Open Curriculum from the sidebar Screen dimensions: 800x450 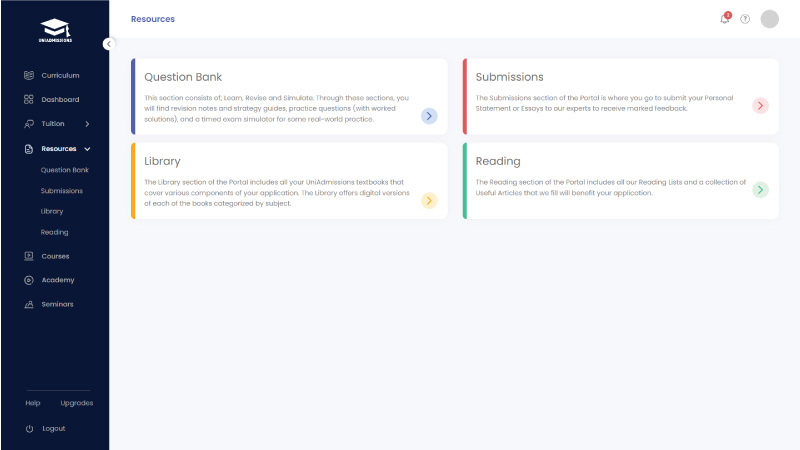60,75
